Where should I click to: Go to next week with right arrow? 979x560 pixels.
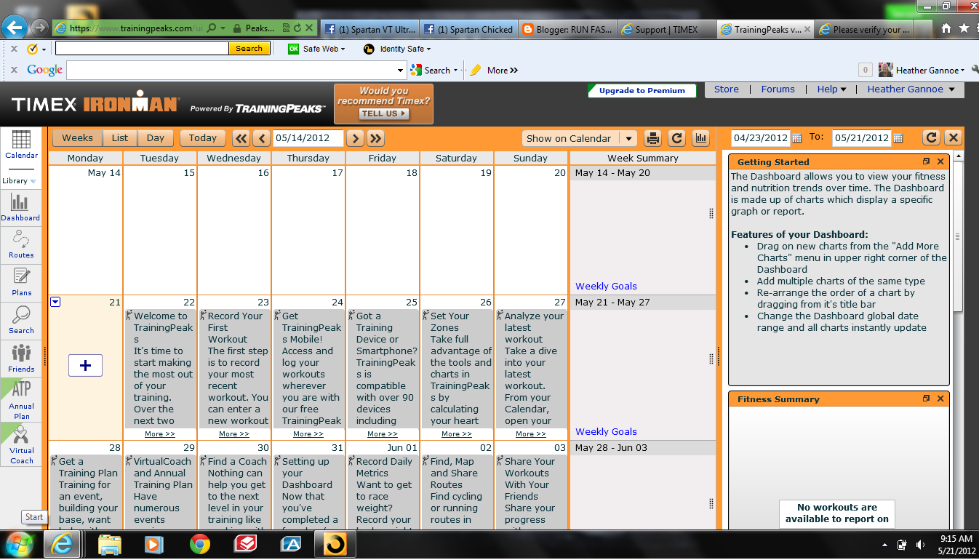coord(355,138)
